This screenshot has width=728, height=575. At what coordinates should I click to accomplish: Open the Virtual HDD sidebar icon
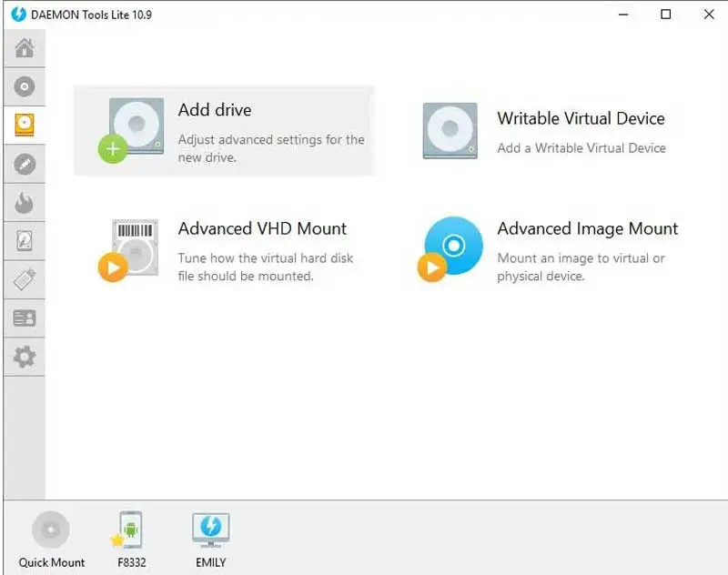coord(25,241)
